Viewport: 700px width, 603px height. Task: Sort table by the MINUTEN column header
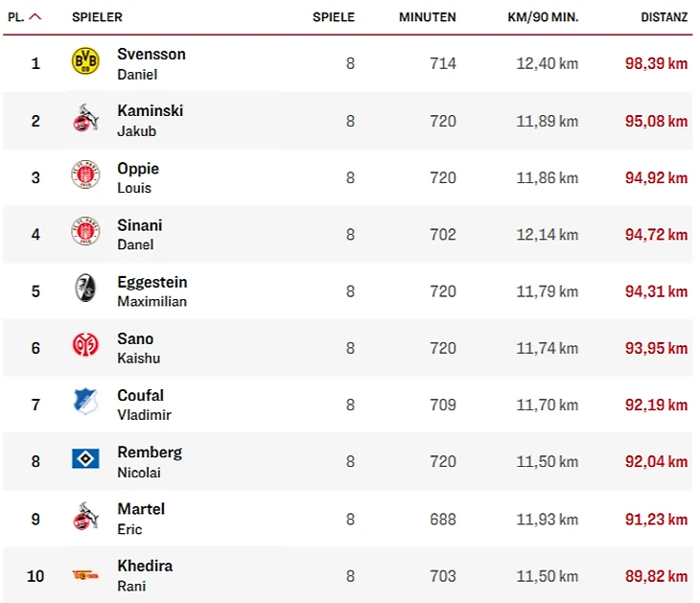tap(427, 17)
